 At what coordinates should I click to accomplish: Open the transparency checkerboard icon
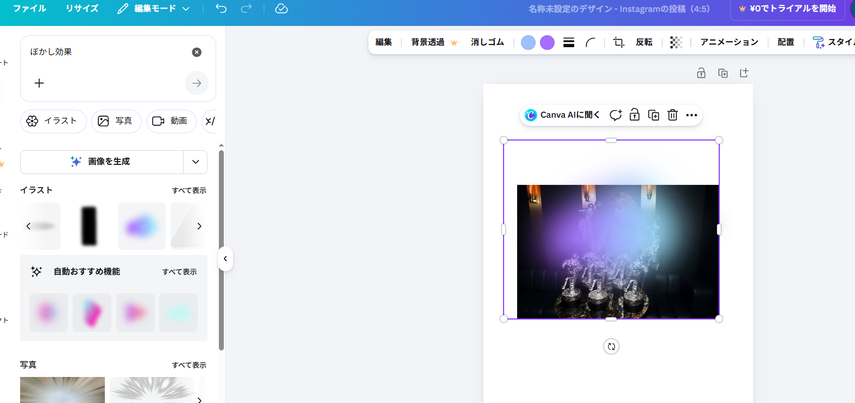[676, 43]
